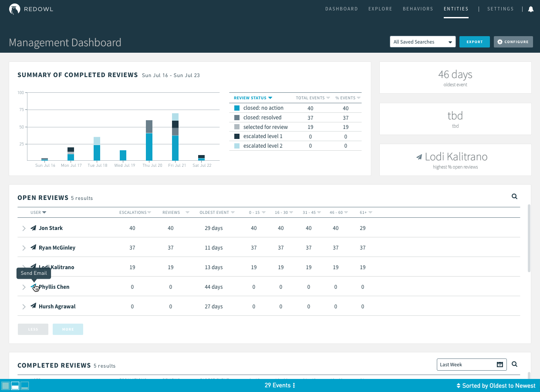Open the kebab menu next to 29 Events

click(294, 385)
